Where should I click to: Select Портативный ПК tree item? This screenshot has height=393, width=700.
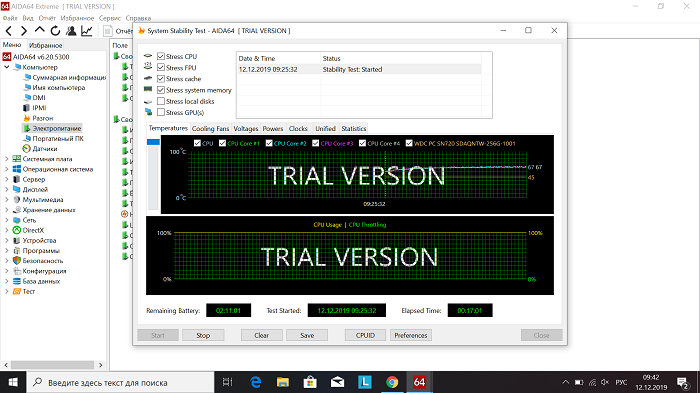click(58, 138)
